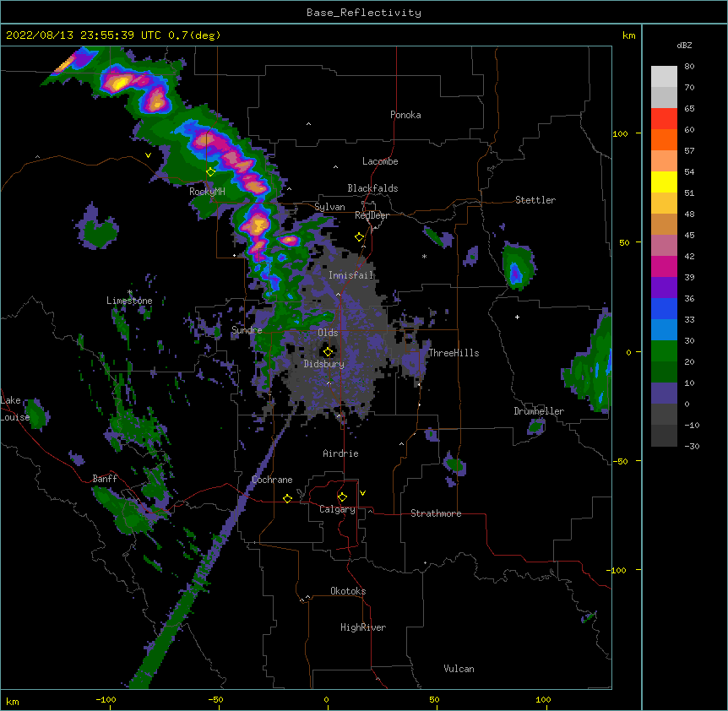This screenshot has height=711, width=728.
Task: Click the green radar echo beside Lake Louise
Action: point(36,413)
